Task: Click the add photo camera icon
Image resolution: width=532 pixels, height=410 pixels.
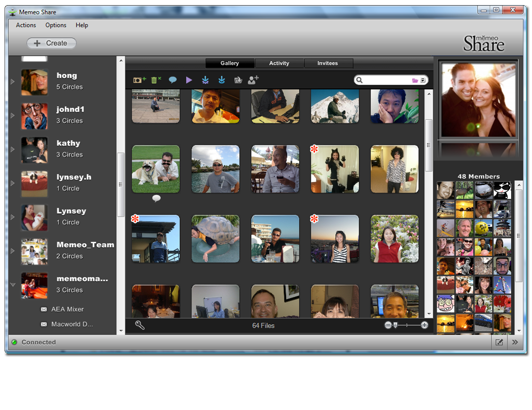Action: (x=140, y=80)
